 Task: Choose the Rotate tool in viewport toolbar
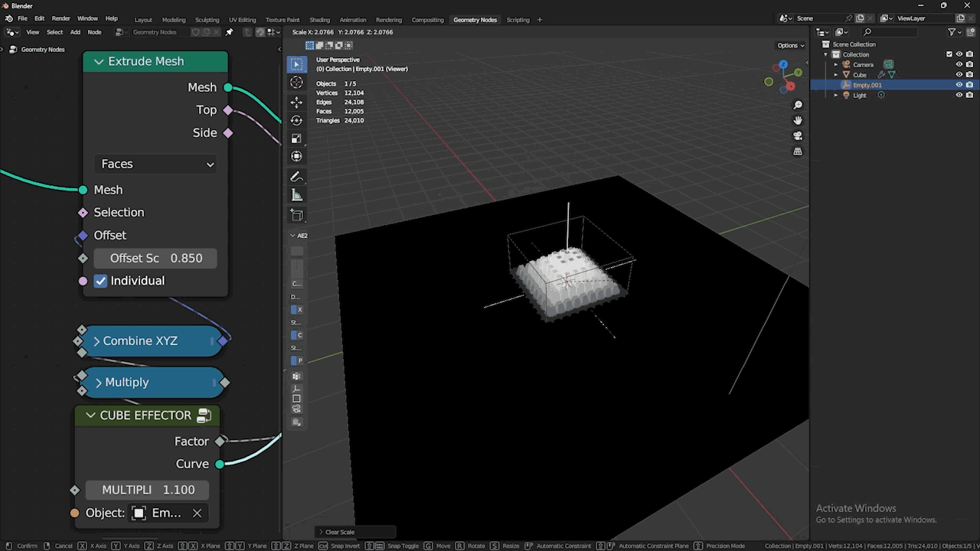click(x=296, y=120)
